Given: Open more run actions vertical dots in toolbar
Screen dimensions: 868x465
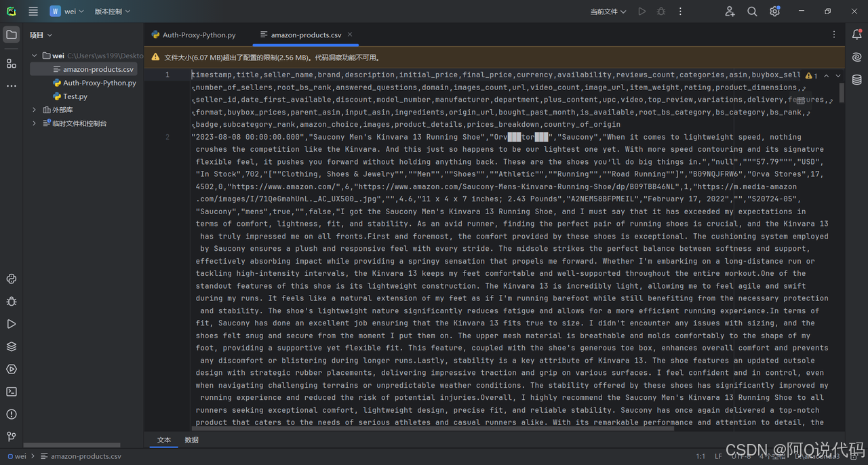Looking at the screenshot, I should (x=681, y=12).
